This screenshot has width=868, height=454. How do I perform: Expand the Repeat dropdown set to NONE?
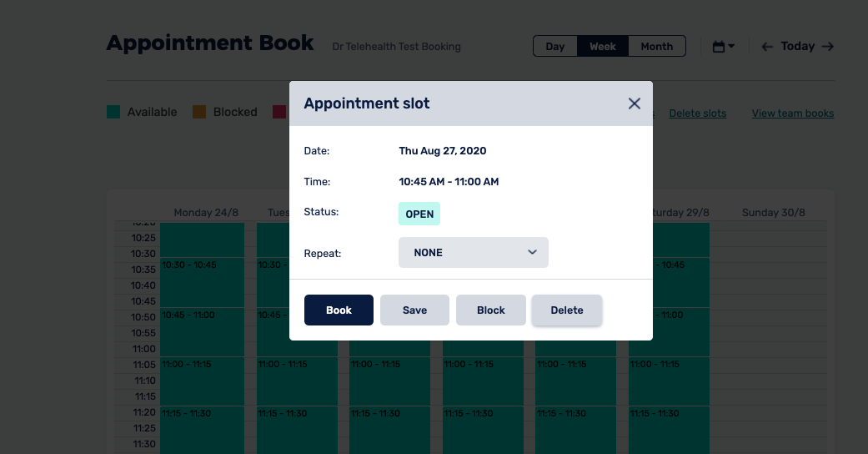click(473, 252)
